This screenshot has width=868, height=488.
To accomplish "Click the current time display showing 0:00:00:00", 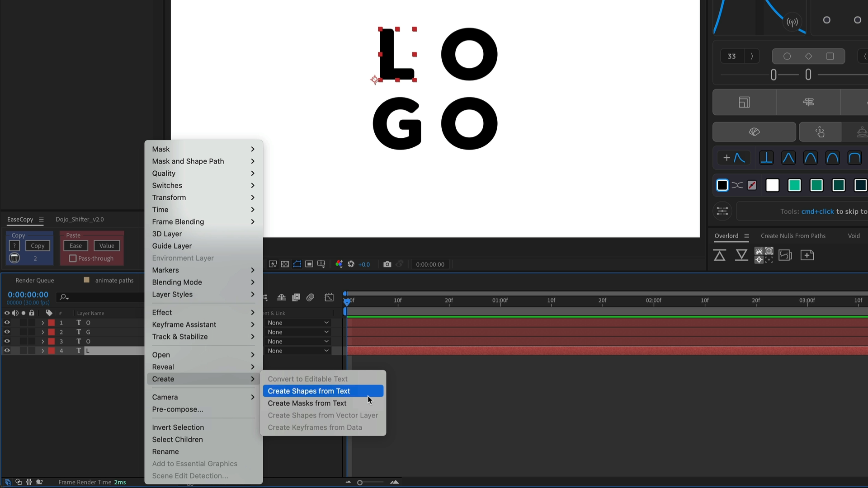I will pyautogui.click(x=28, y=294).
